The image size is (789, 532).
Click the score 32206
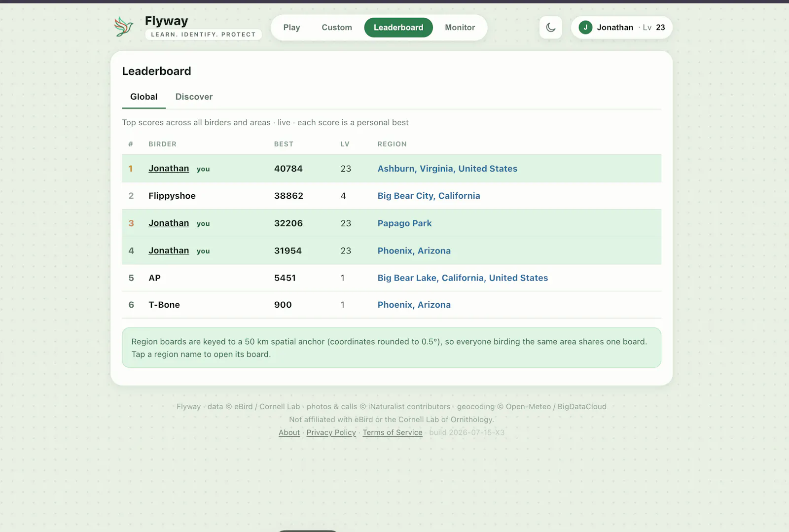click(288, 223)
